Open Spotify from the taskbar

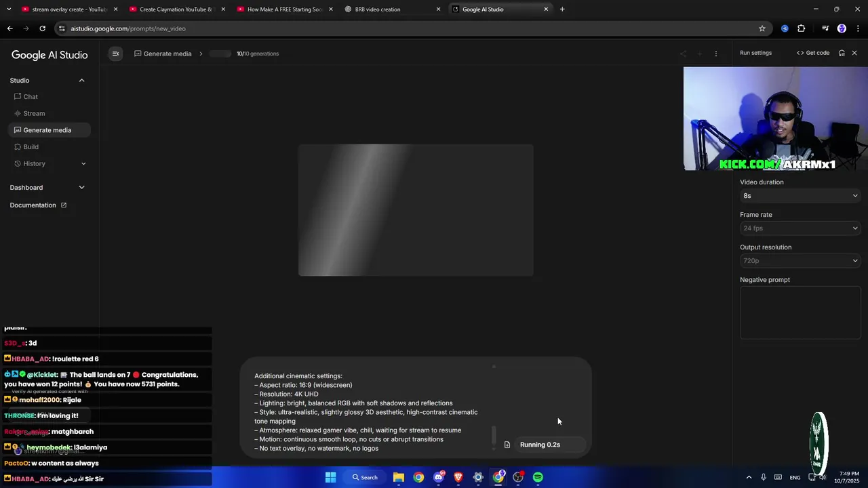tap(538, 477)
